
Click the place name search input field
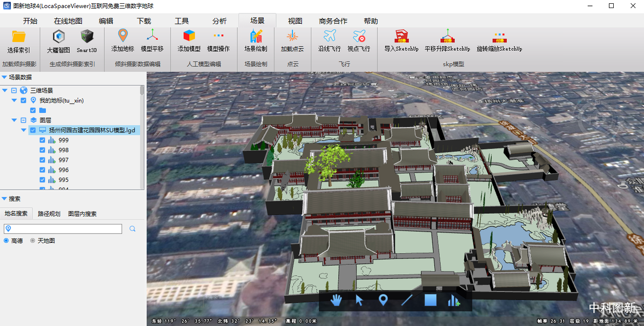point(63,229)
